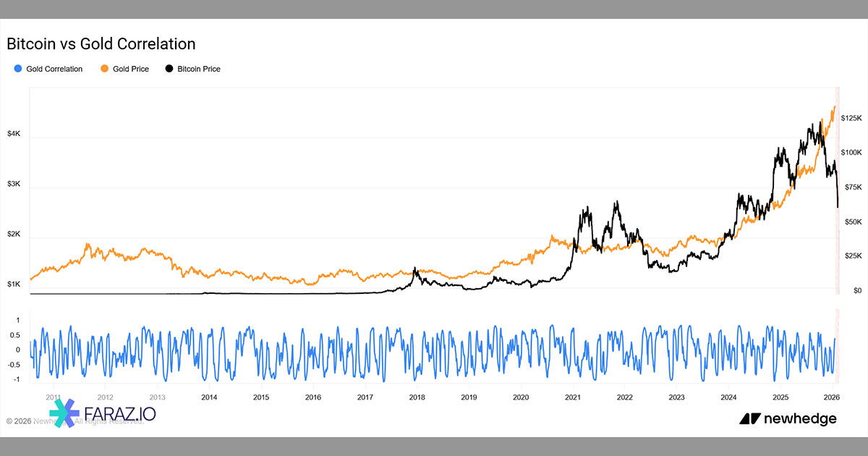
Task: Click the newhedge logo icon
Action: click(x=748, y=418)
